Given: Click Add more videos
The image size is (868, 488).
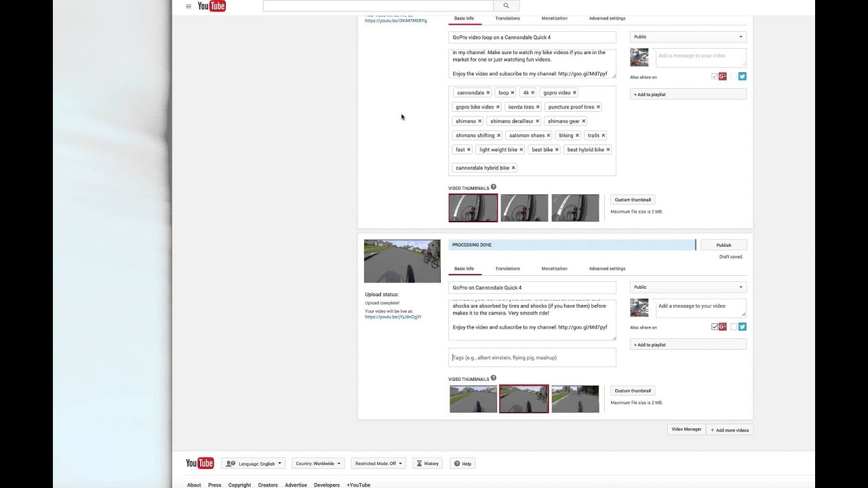Looking at the screenshot, I should coord(730,430).
